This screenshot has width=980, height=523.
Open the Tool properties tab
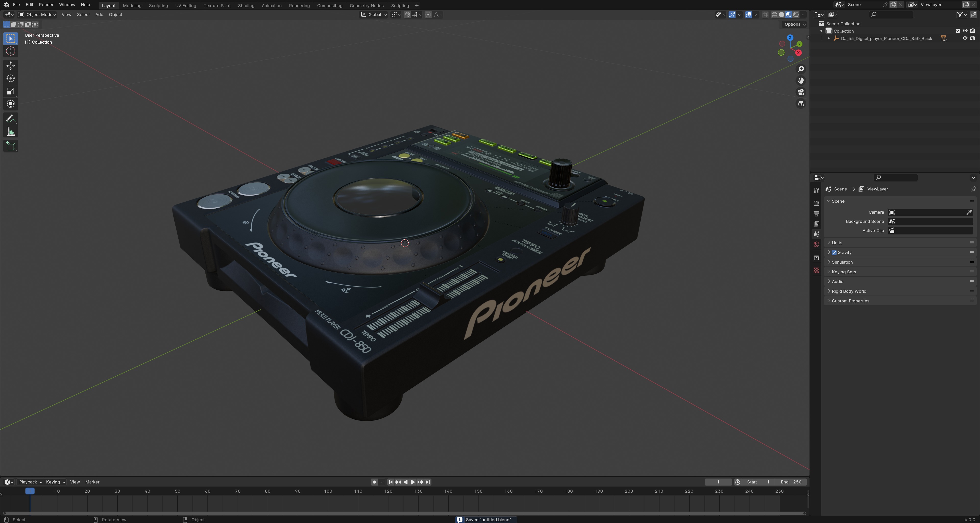click(816, 190)
